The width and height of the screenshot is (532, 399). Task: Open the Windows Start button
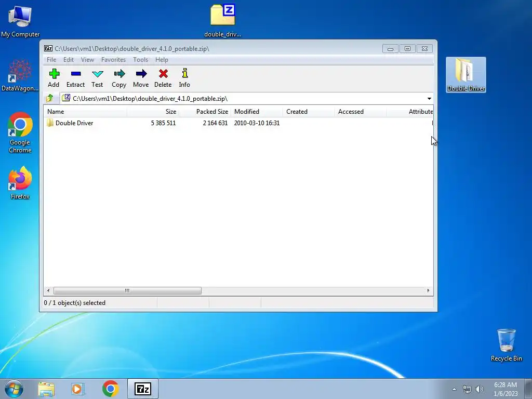pos(14,389)
